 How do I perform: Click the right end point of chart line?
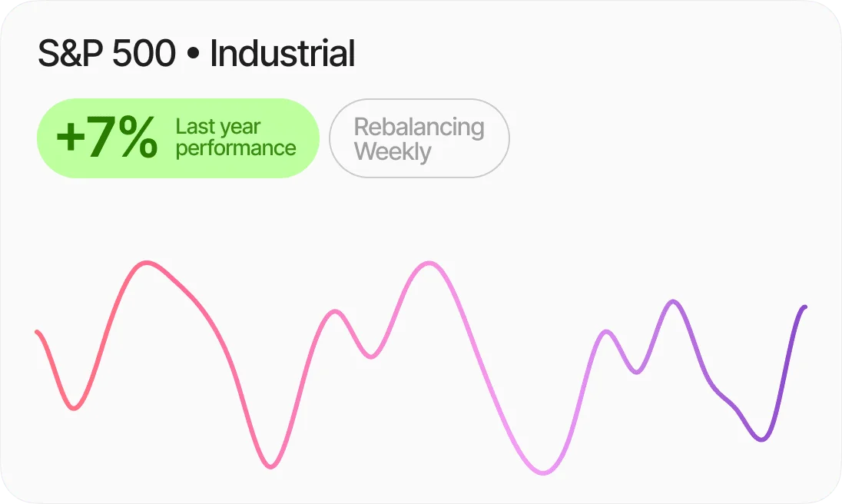click(x=804, y=307)
